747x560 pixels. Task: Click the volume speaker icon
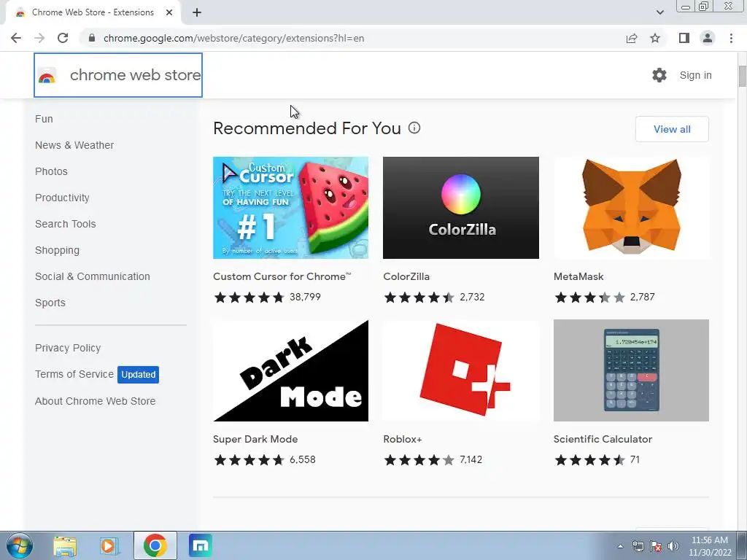click(673, 546)
